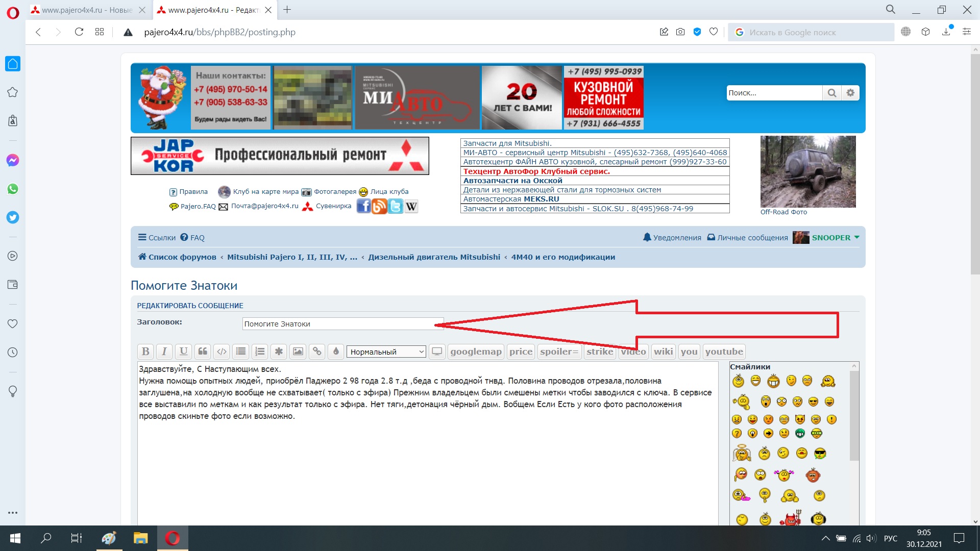Open advanced search gear icon
This screenshot has width=980, height=551.
850,93
